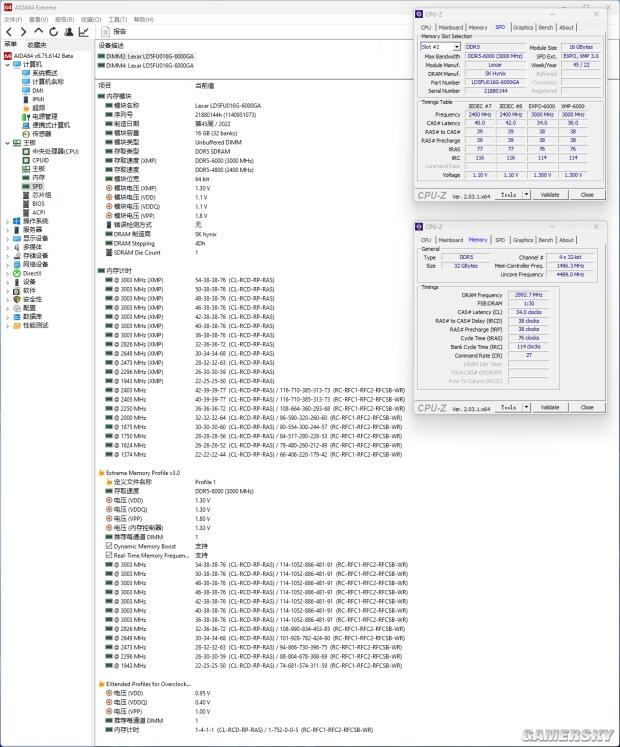
Task: Toggle the Real-Time Memory Frequency checkbox
Action: (108, 555)
